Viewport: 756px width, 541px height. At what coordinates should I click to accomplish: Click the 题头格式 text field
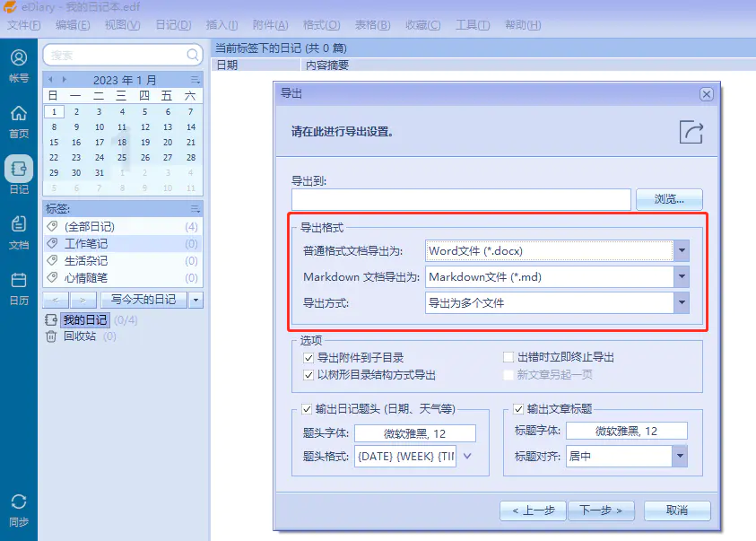pos(405,456)
